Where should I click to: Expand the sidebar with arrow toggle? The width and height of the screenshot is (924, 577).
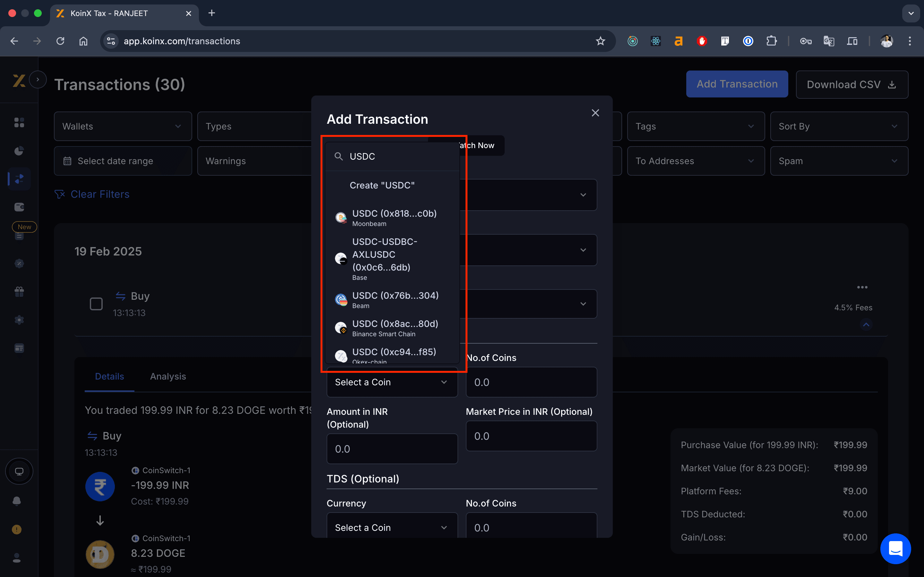pos(38,79)
